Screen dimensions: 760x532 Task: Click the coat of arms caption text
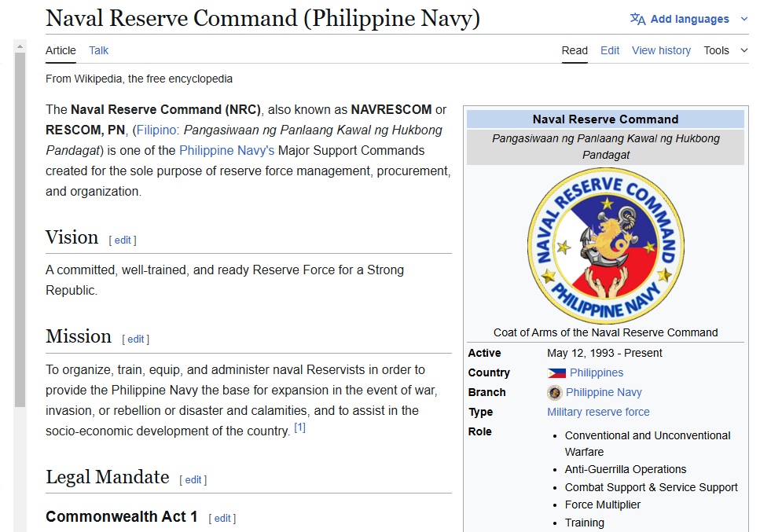[x=605, y=332]
